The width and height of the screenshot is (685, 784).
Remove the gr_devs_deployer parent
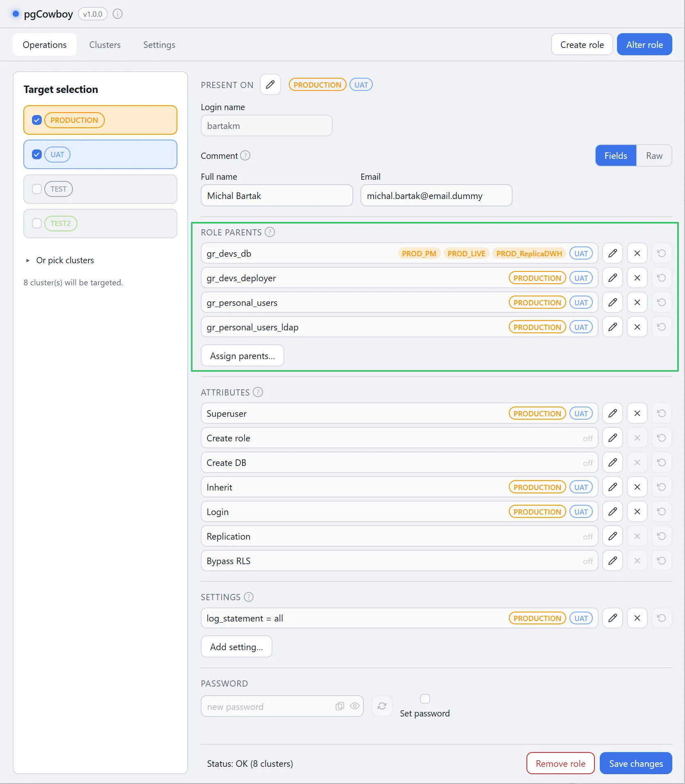pyautogui.click(x=637, y=278)
